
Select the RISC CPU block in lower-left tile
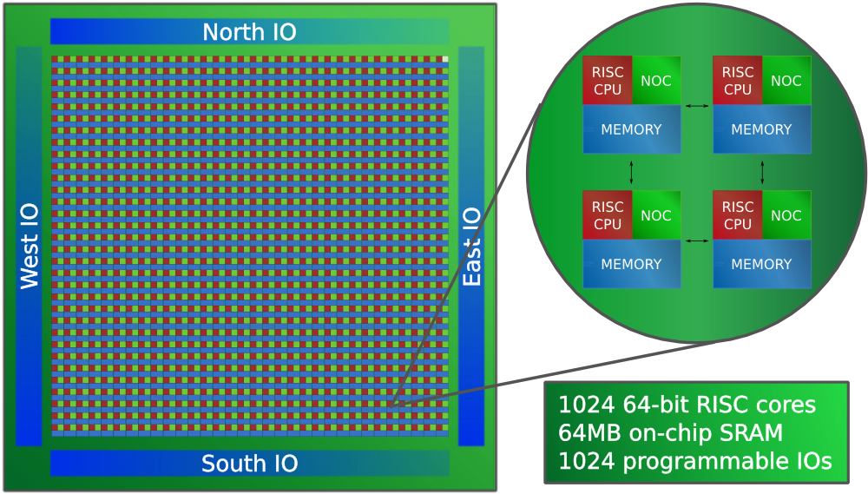pos(608,215)
